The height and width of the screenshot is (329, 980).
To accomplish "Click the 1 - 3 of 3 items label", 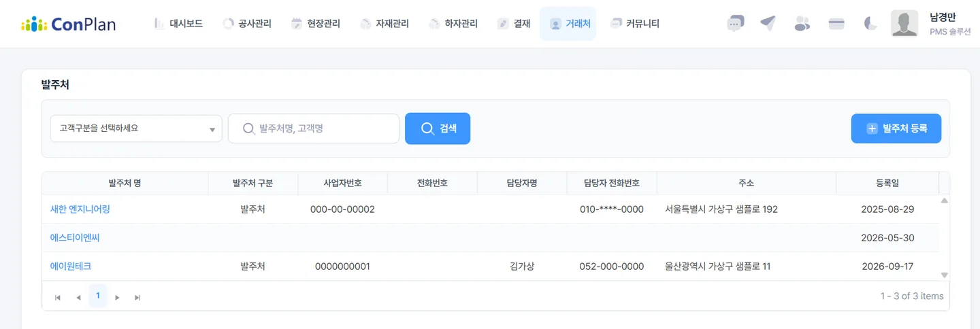I will tap(912, 296).
